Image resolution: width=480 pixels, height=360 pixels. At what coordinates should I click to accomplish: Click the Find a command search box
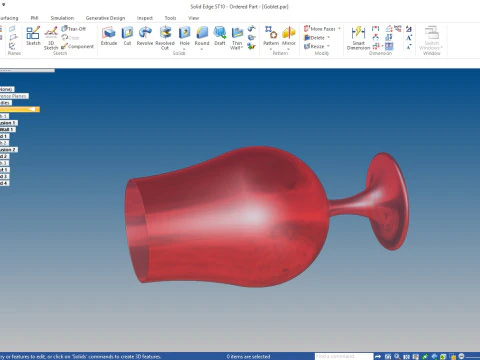click(x=344, y=356)
